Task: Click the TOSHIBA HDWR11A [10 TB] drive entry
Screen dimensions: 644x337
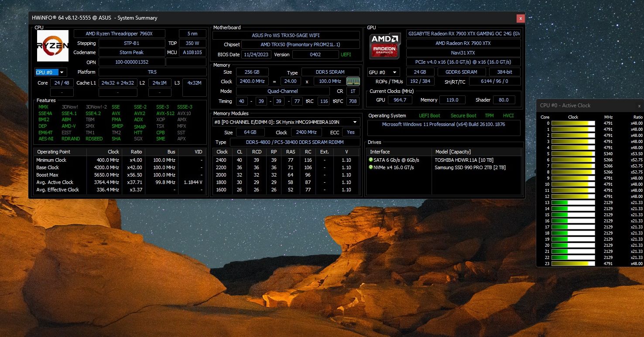Action: [464, 160]
